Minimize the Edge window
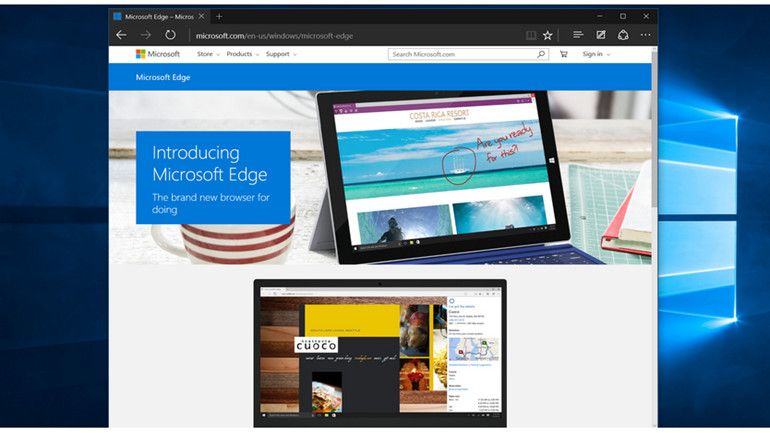Screen dimensions: 770x433 pos(600,16)
